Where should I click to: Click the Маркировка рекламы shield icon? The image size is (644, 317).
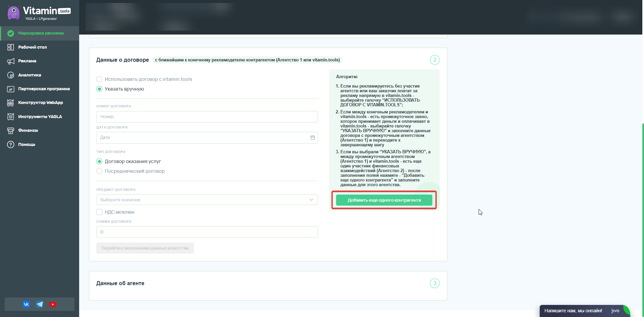pyautogui.click(x=11, y=33)
